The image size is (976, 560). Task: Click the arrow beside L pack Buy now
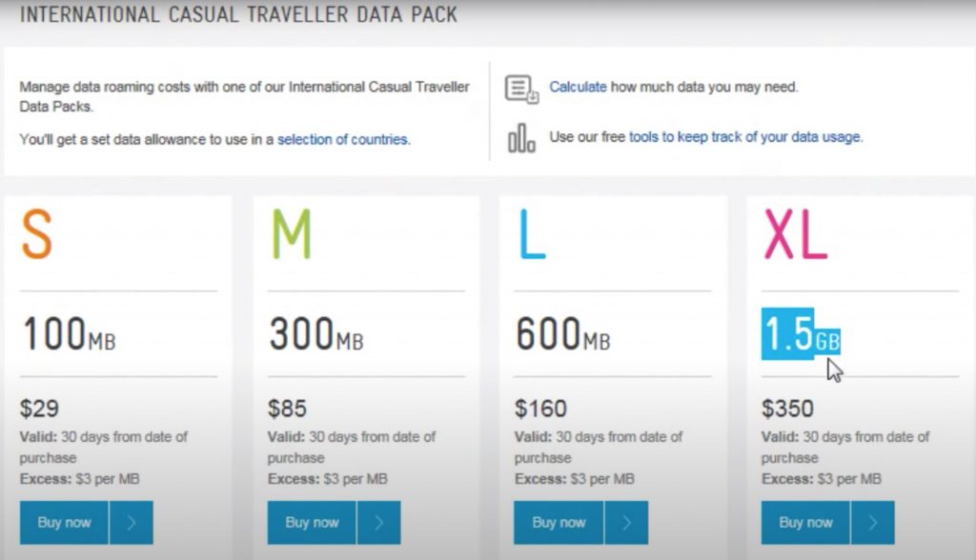click(x=626, y=522)
